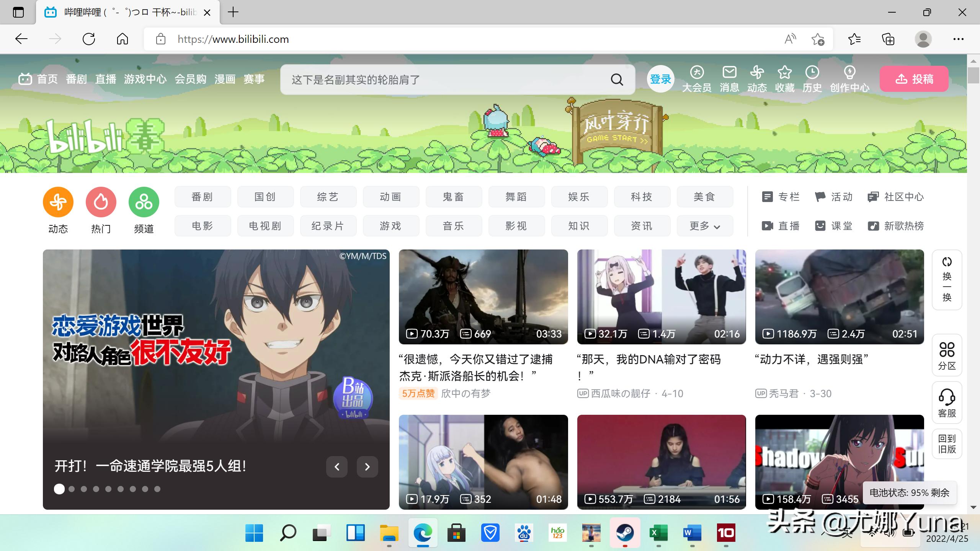Click the carousel next arrow

[367, 467]
